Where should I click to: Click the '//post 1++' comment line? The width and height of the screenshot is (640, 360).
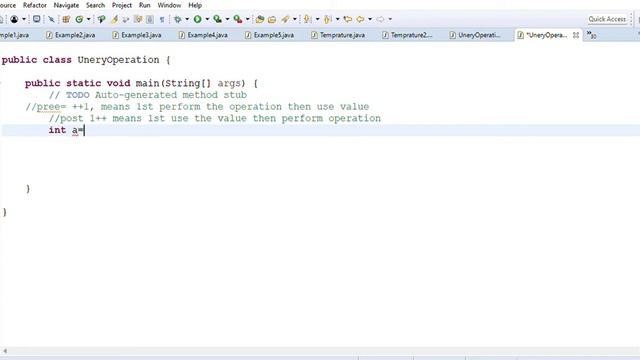tap(215, 118)
